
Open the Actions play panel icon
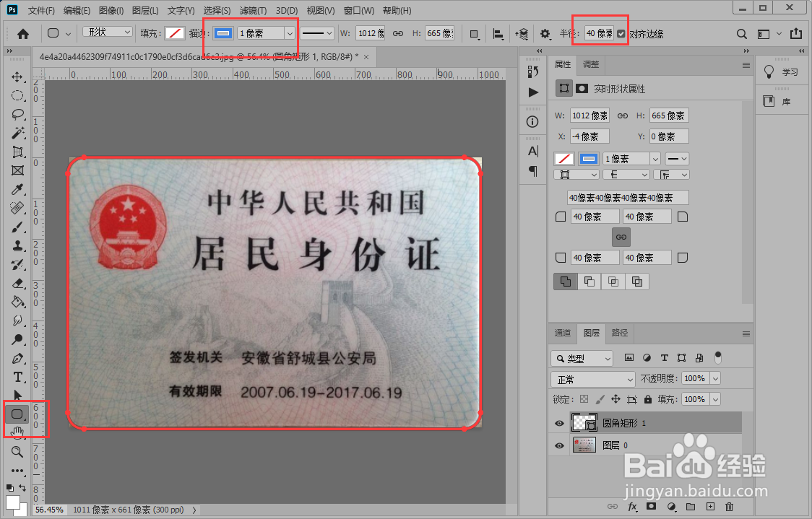point(533,92)
